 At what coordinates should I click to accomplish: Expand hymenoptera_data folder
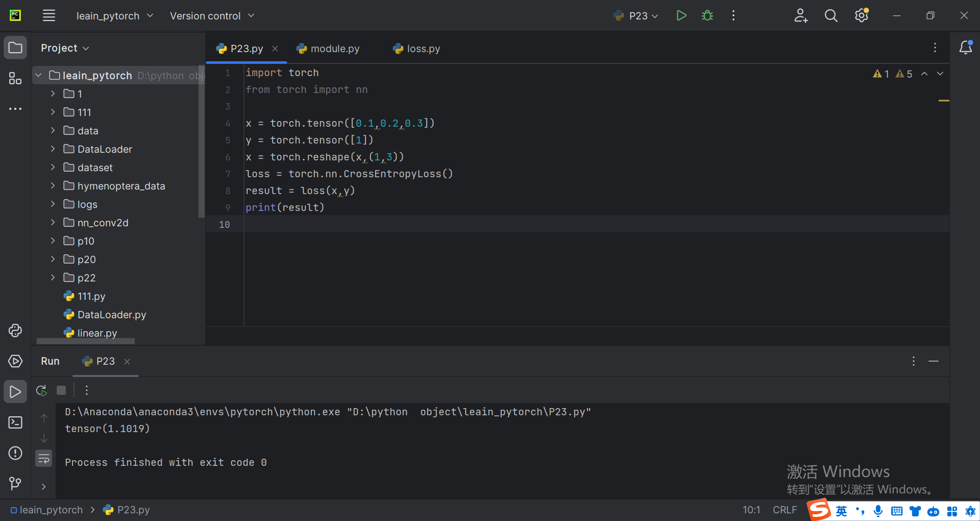pos(53,185)
